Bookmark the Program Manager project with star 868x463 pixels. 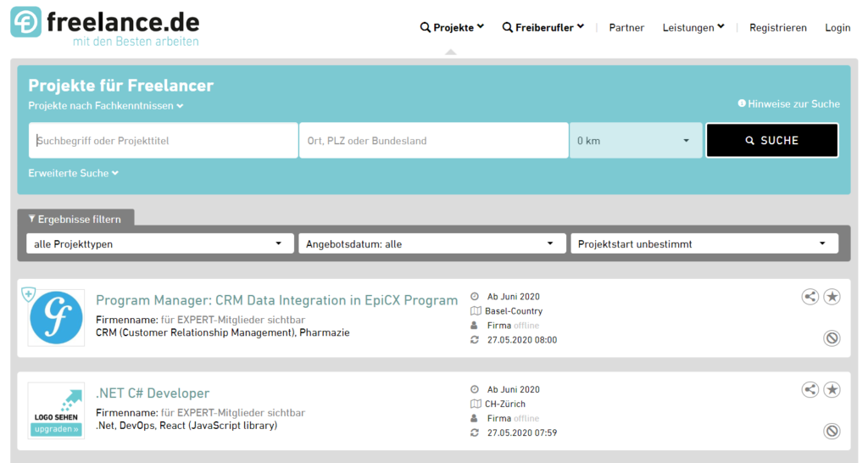pyautogui.click(x=832, y=296)
